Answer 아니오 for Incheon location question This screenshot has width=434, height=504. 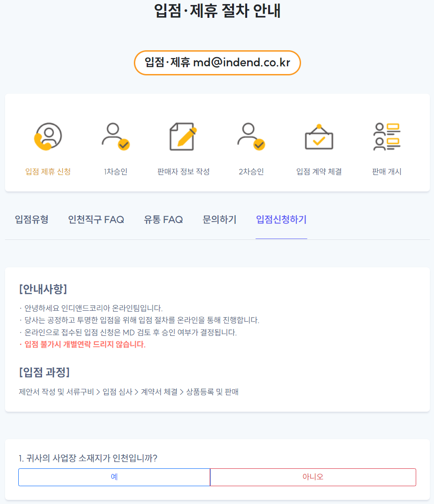(313, 477)
